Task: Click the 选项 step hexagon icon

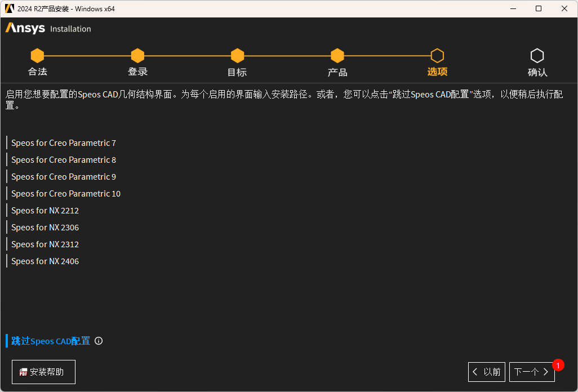Action: coord(437,56)
